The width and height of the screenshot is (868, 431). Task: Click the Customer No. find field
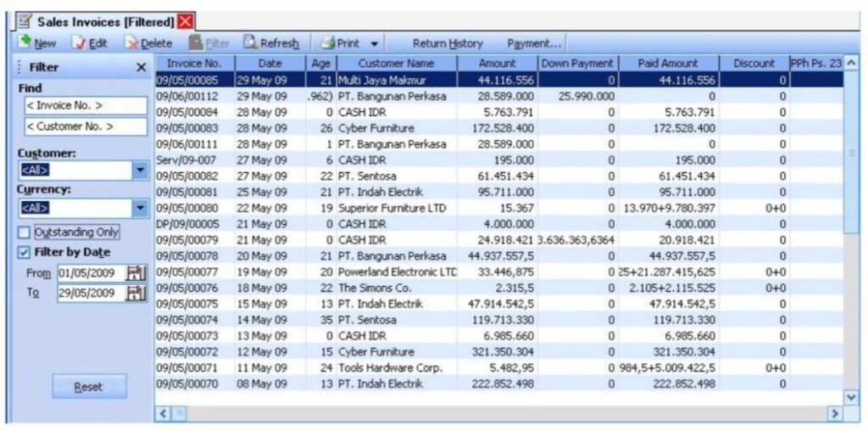86,126
